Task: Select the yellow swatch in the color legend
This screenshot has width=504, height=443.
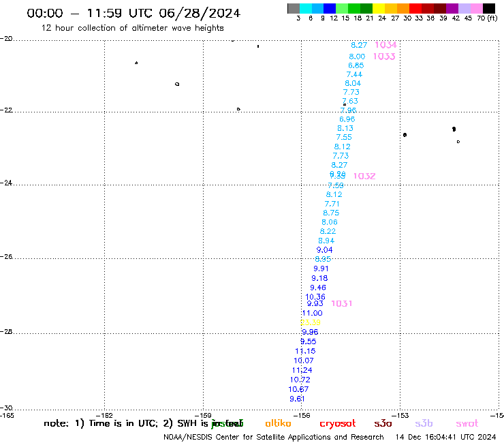Action: (x=379, y=8)
